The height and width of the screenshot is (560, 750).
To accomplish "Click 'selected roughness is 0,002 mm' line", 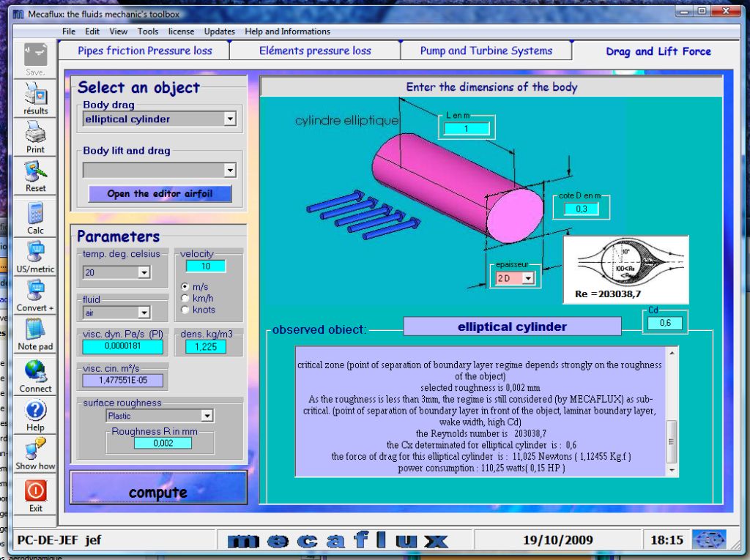I will 480,388.
